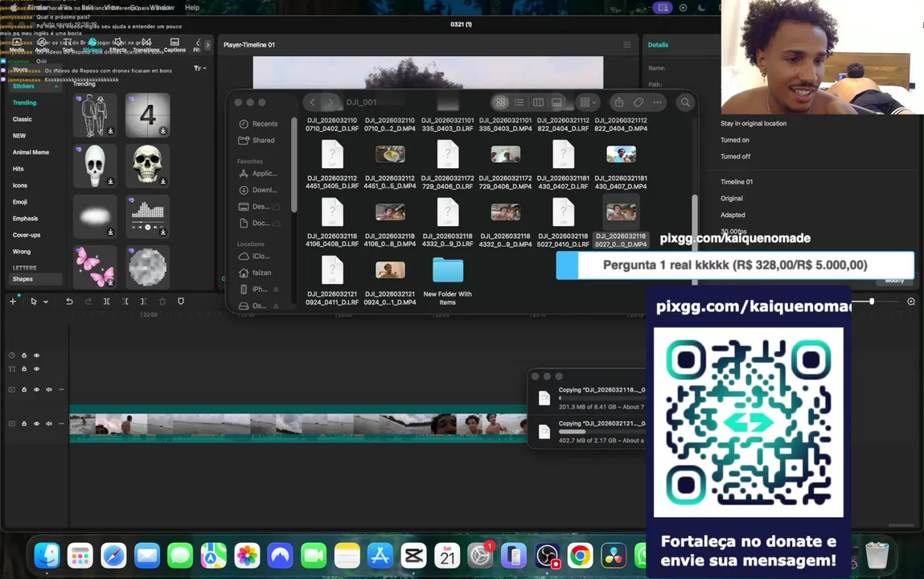Download the realistic skull sticker
Image resolution: width=924 pixels, height=579 pixels.
pos(162,182)
